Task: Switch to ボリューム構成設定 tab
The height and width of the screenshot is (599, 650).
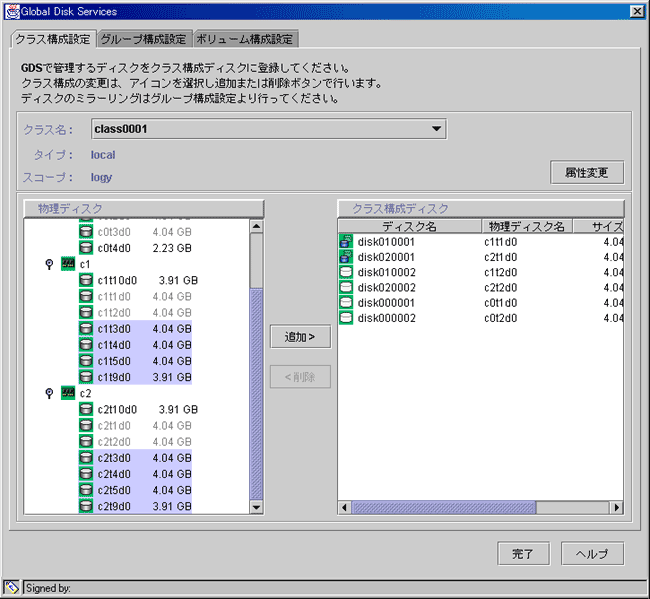Action: tap(244, 40)
